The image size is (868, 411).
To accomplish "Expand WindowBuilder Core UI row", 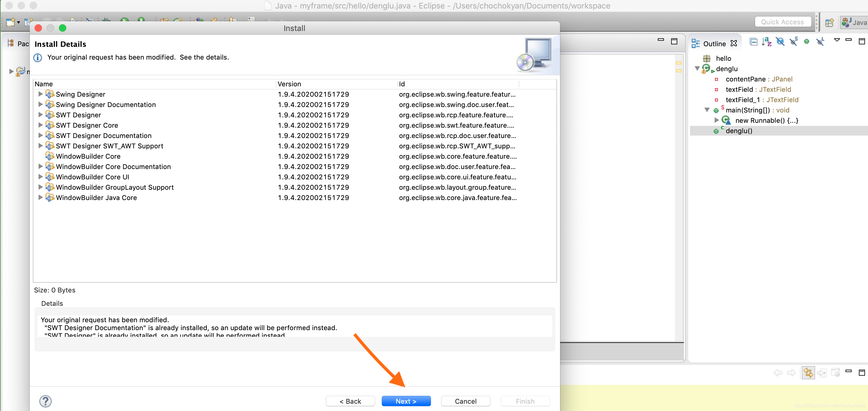I will coord(40,177).
